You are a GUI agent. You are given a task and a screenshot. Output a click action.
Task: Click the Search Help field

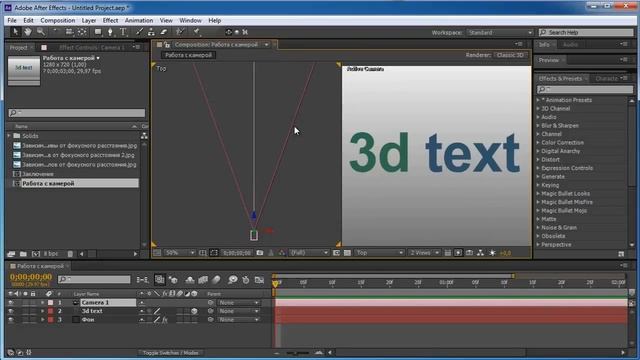click(586, 32)
